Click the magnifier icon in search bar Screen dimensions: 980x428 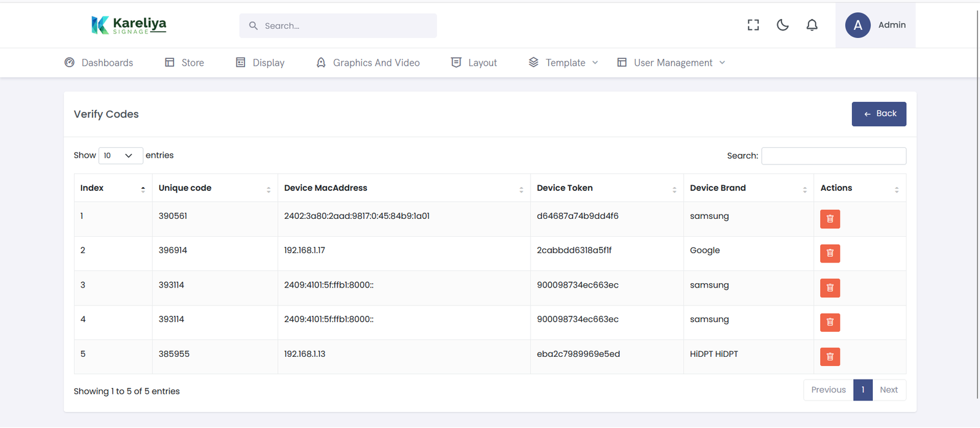pos(253,26)
